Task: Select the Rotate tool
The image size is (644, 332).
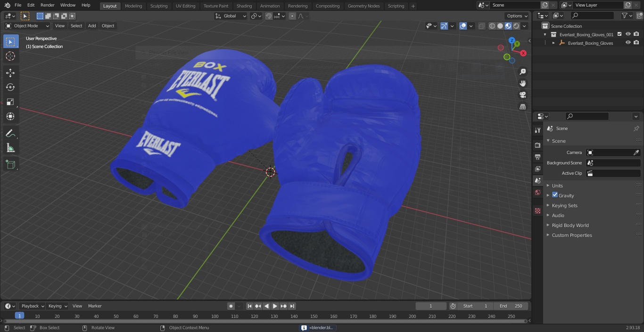Action: 10,87
